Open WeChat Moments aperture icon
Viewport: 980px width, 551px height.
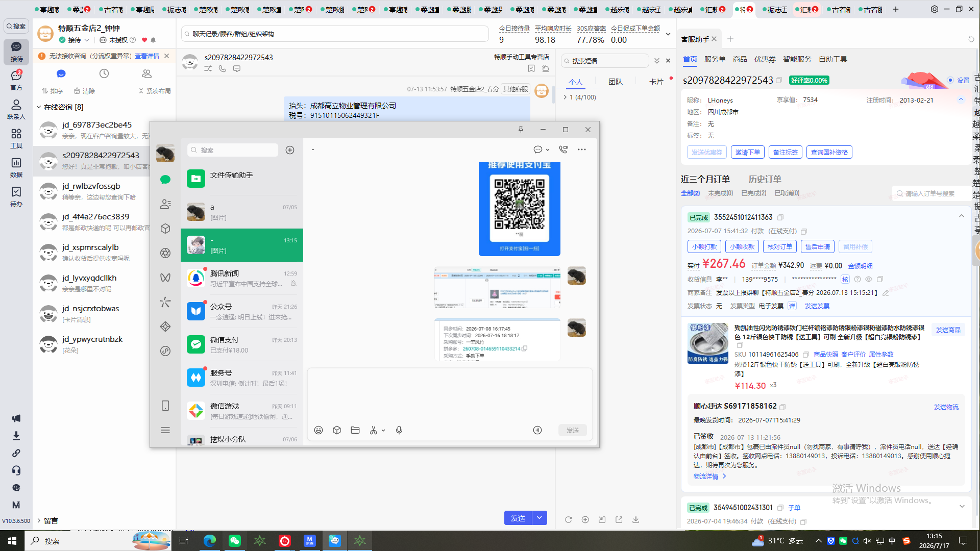tap(165, 253)
